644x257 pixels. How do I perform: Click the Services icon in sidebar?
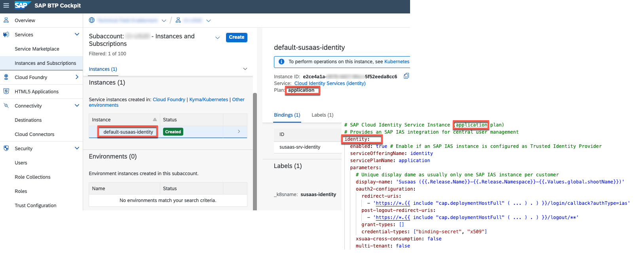click(6, 34)
